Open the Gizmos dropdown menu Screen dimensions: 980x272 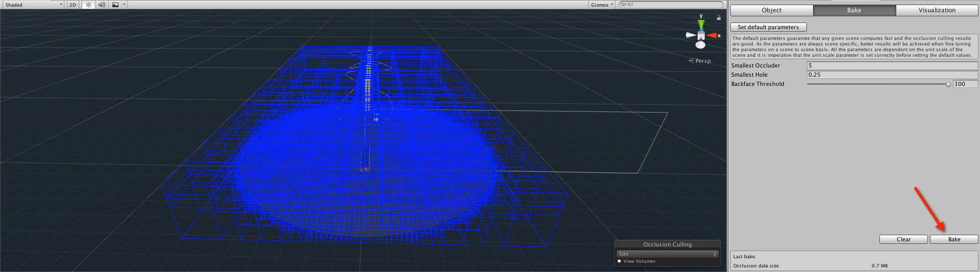coord(602,5)
